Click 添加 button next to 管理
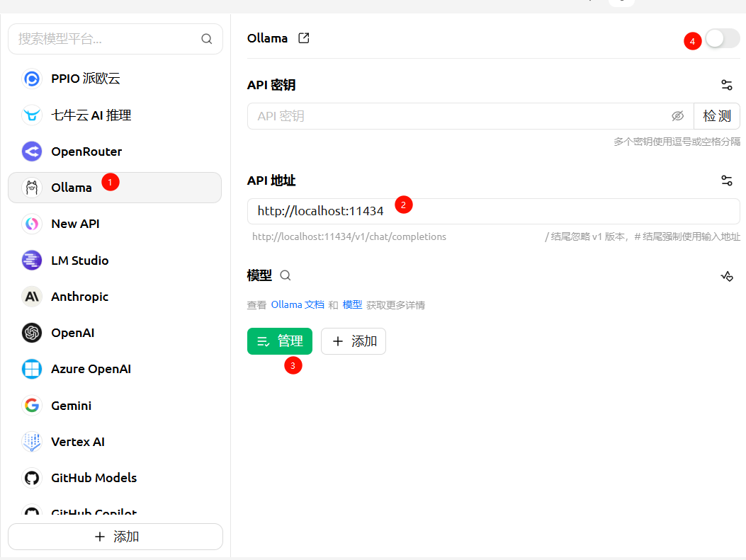The width and height of the screenshot is (746, 560). tap(354, 341)
